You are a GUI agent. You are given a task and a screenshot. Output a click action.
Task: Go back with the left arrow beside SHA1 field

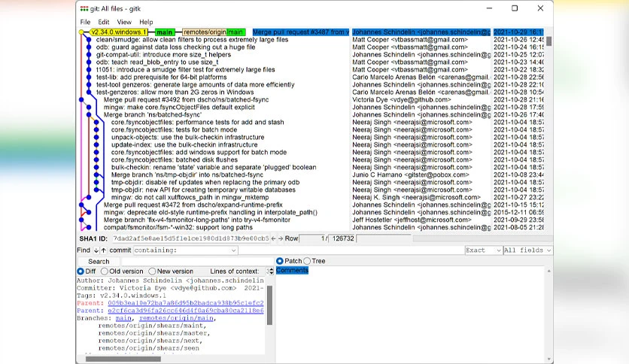click(274, 238)
